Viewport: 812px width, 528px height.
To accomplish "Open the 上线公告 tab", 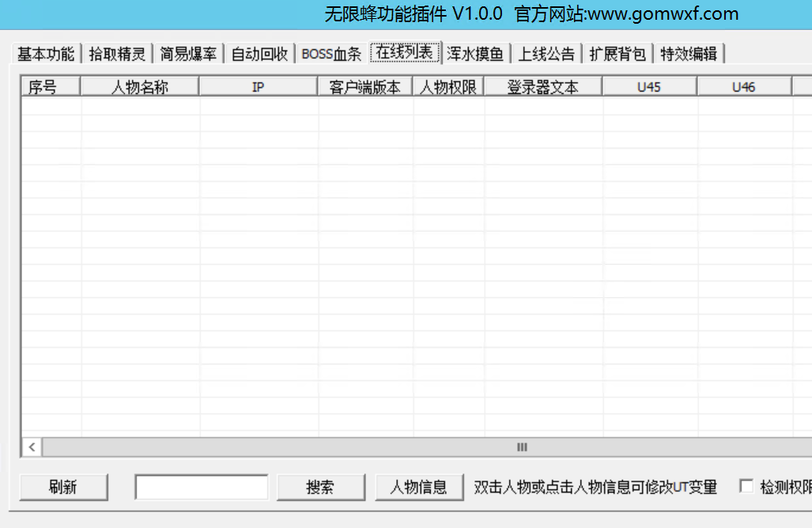I will (546, 54).
